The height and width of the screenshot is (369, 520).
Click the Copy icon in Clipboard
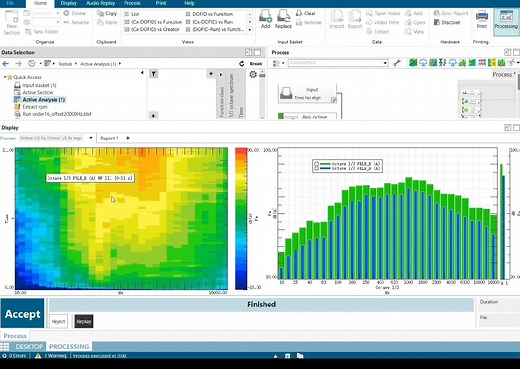(100, 13)
